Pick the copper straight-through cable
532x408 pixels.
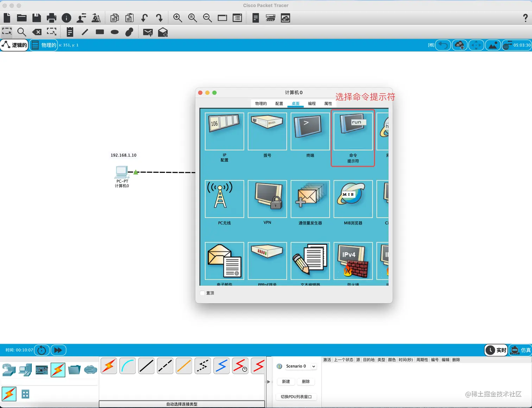click(146, 366)
